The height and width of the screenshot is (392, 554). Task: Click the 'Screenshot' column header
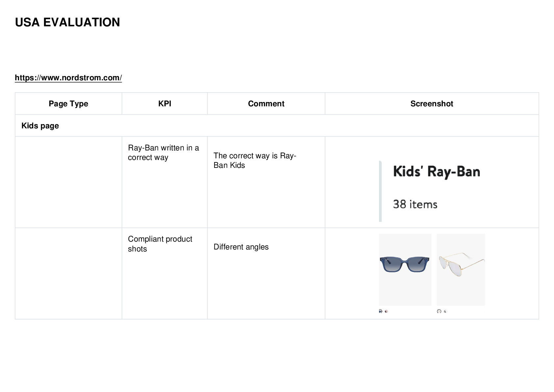point(432,104)
